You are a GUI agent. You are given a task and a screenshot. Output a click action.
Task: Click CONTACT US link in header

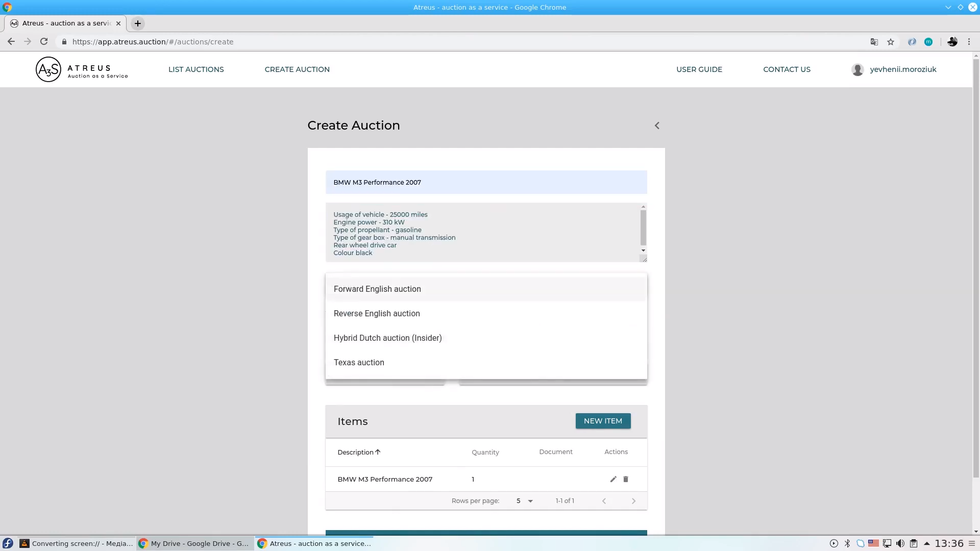tap(787, 69)
